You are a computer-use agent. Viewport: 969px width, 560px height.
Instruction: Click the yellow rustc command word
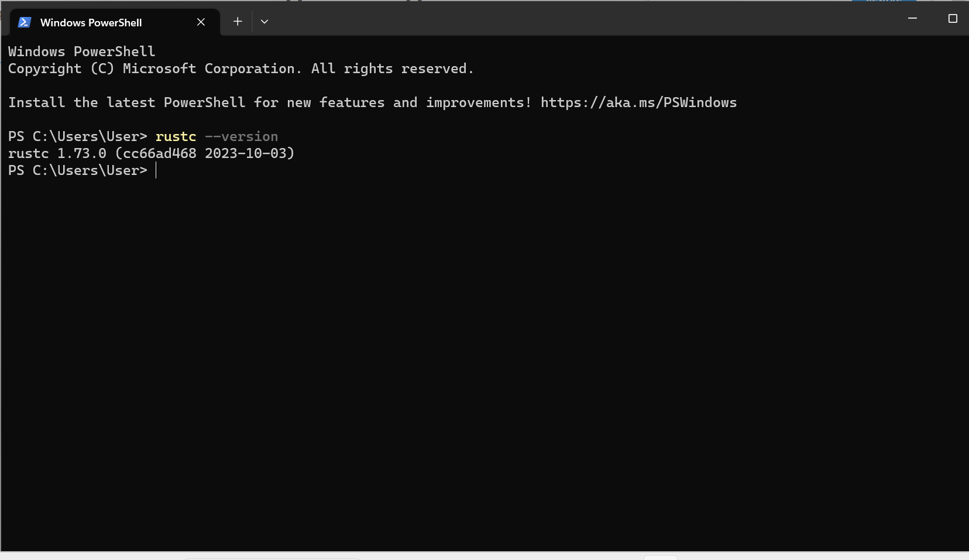[x=176, y=137]
